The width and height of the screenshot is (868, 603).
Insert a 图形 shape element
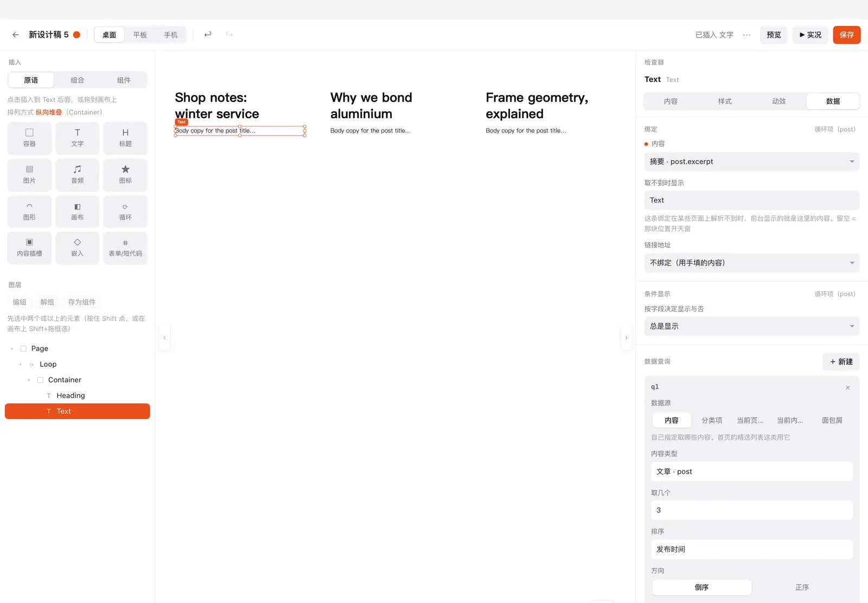point(29,212)
